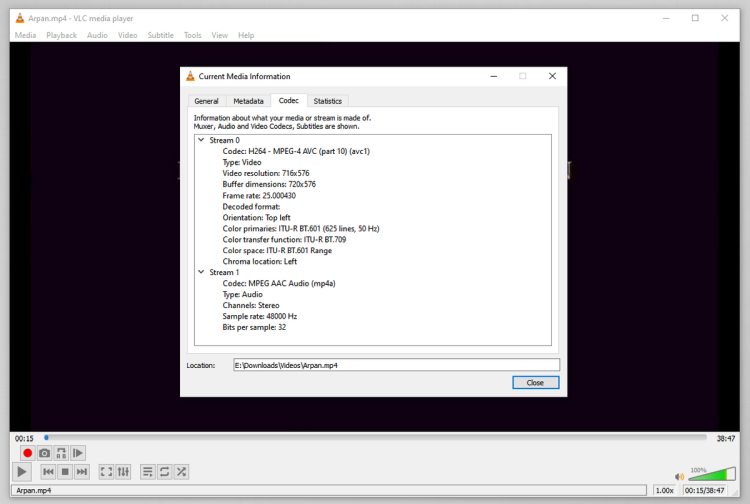Minimize the main VLC window

pyautogui.click(x=666, y=18)
